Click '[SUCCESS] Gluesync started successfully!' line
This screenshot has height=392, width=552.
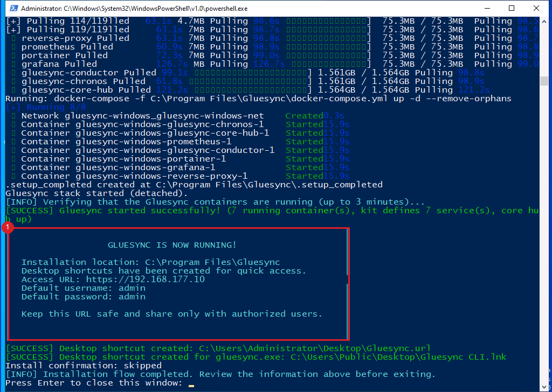pyautogui.click(x=272, y=215)
